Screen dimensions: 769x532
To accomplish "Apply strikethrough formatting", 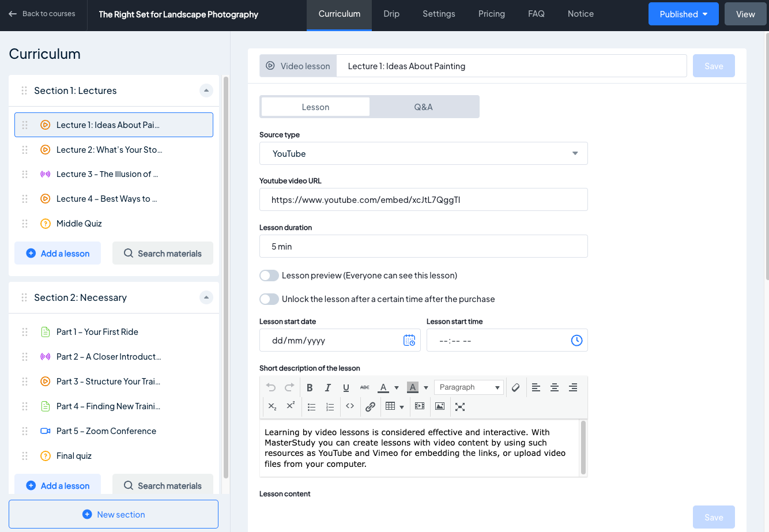I will (365, 387).
